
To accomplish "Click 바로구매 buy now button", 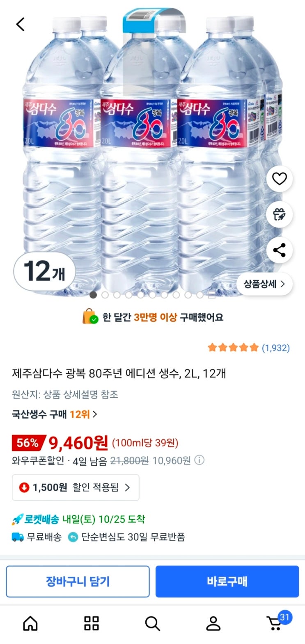I will pyautogui.click(x=227, y=581).
